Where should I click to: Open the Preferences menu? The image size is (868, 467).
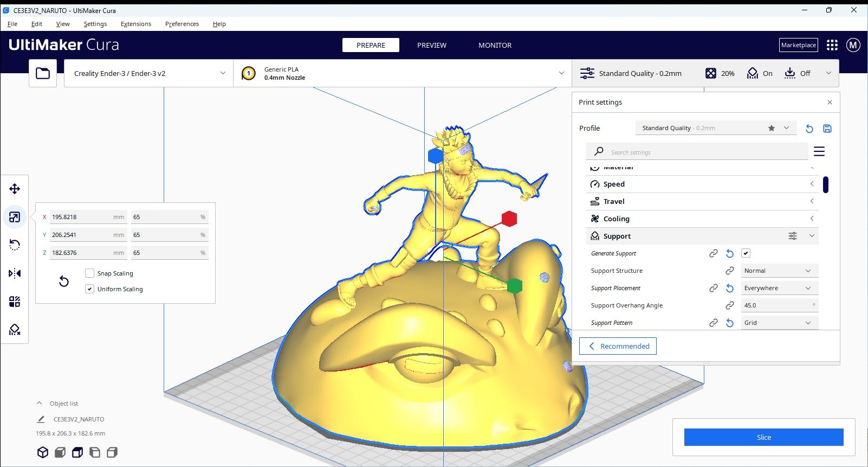[182, 24]
